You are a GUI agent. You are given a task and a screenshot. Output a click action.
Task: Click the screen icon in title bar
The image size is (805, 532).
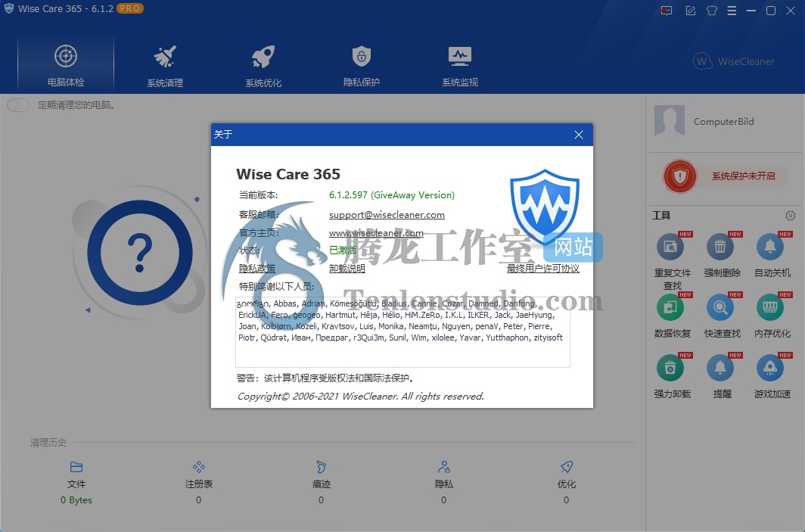coord(667,11)
